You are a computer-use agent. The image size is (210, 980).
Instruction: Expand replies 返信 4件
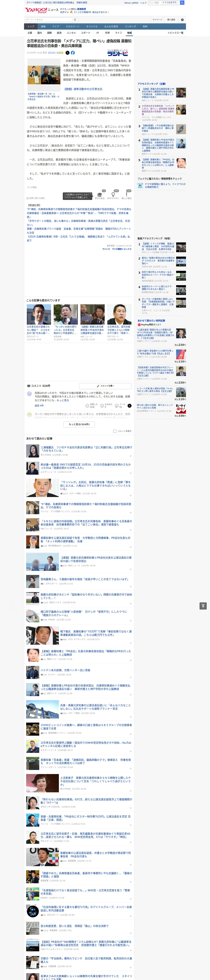(39, 406)
